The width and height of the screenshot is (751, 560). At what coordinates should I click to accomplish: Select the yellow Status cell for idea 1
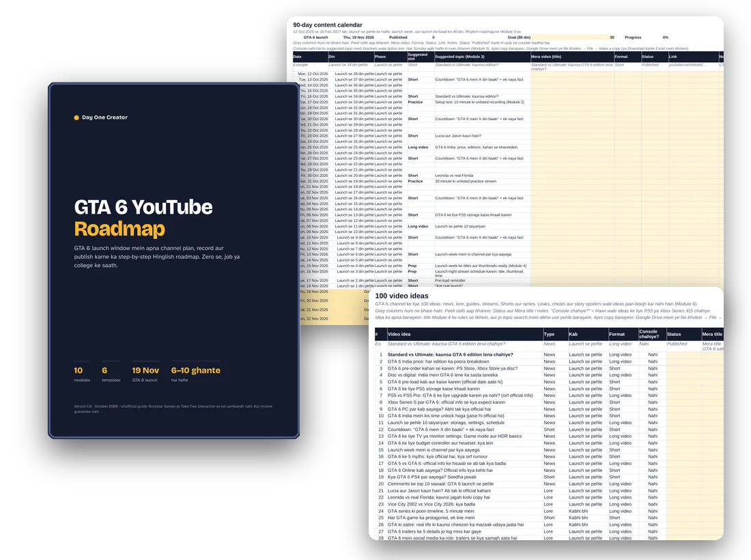tap(683, 355)
